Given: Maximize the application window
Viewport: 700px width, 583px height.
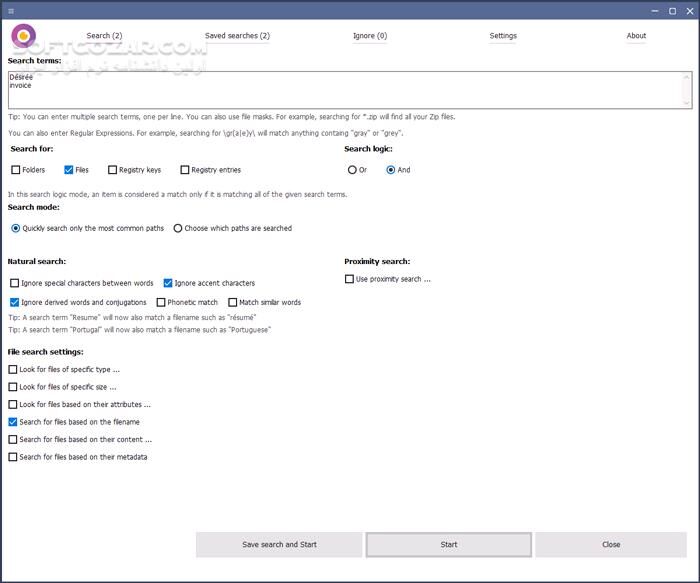Looking at the screenshot, I should point(672,11).
